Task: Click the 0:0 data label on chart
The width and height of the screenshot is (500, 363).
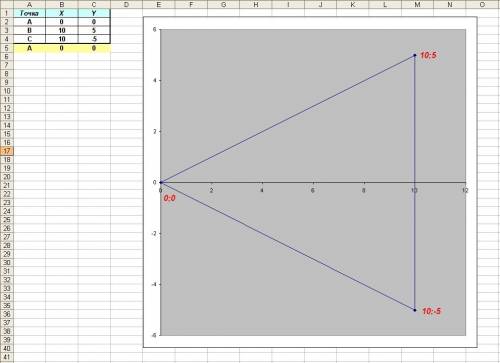Action: (x=170, y=198)
